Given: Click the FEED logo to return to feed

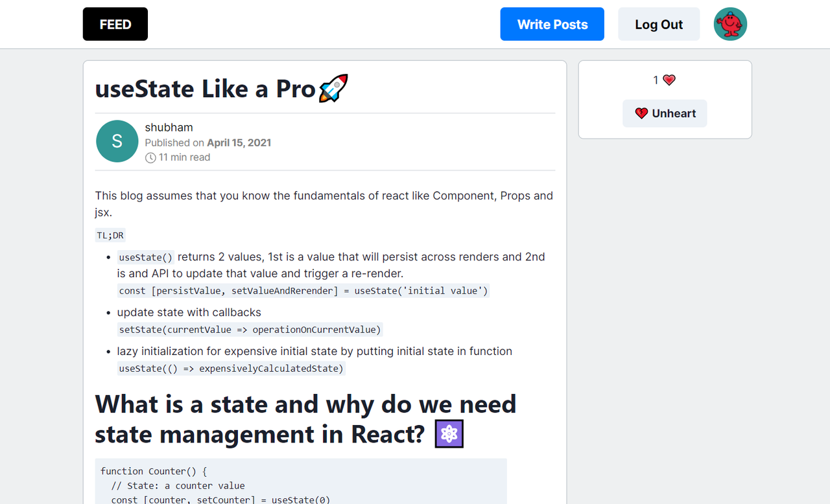Looking at the screenshot, I should pyautogui.click(x=115, y=24).
